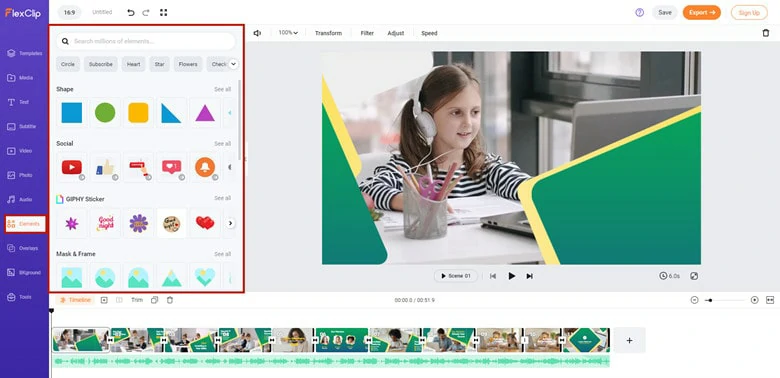780x378 pixels.
Task: Toggle the volume speaker icon
Action: pos(257,33)
